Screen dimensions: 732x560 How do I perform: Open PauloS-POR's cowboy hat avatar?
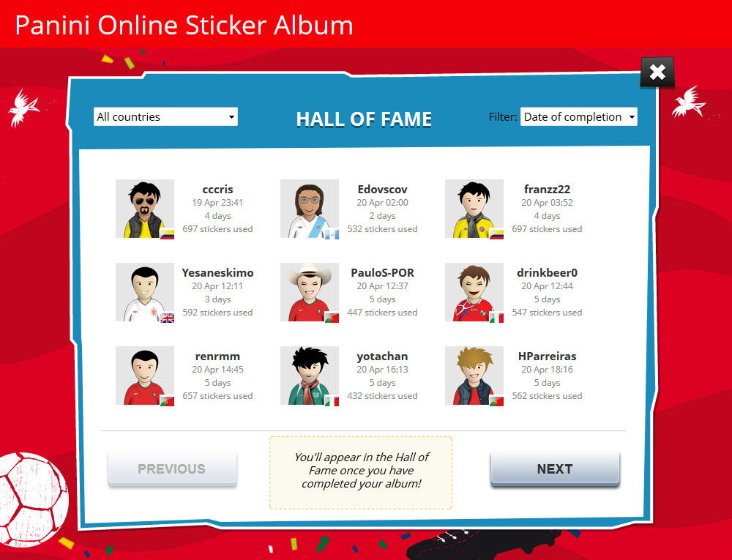[310, 292]
